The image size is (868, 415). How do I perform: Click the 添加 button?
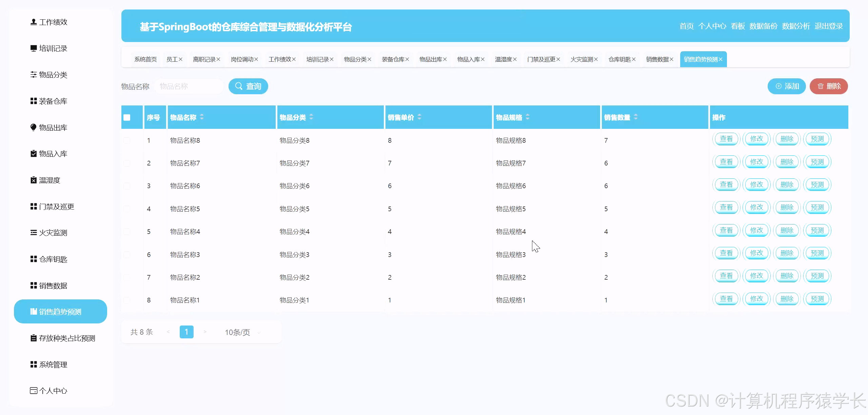(x=786, y=86)
